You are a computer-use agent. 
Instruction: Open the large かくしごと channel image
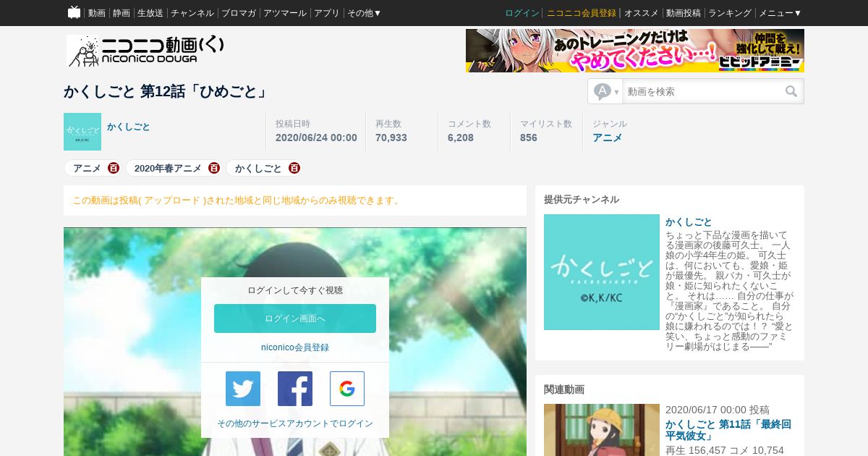pyautogui.click(x=602, y=272)
